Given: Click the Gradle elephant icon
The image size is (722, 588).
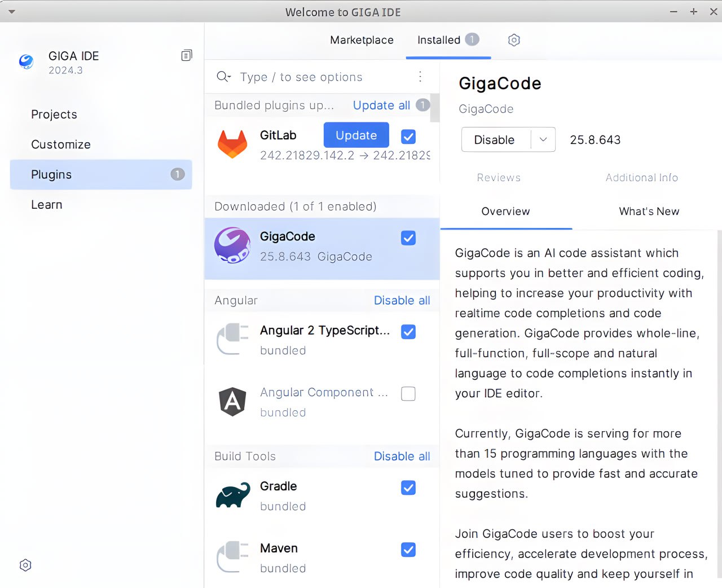Looking at the screenshot, I should 233,495.
